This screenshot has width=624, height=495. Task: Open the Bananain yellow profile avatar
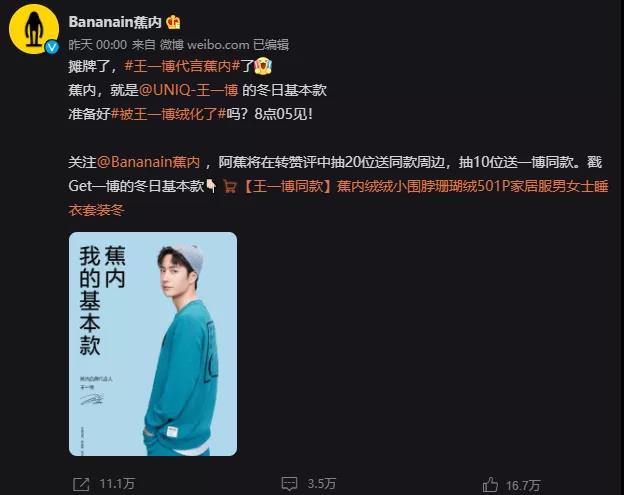pyautogui.click(x=34, y=29)
